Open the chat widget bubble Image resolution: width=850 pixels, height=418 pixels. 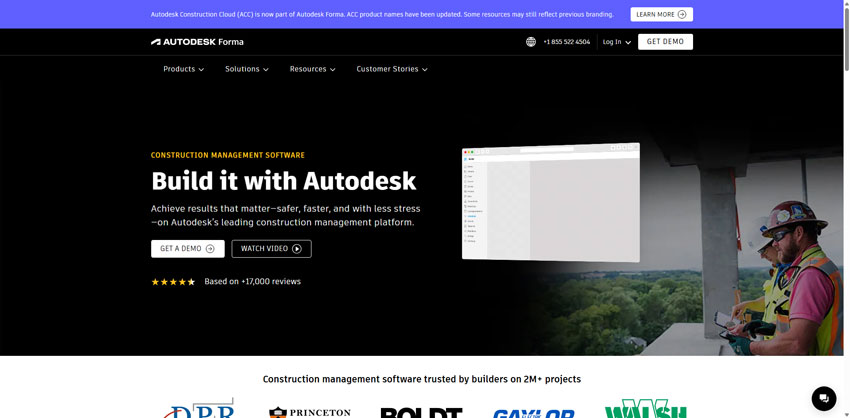coord(823,398)
